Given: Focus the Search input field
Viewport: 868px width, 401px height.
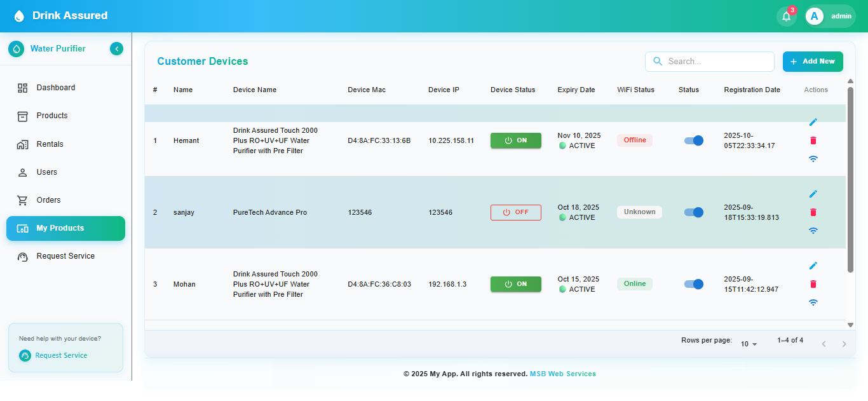Looking at the screenshot, I should [x=717, y=62].
